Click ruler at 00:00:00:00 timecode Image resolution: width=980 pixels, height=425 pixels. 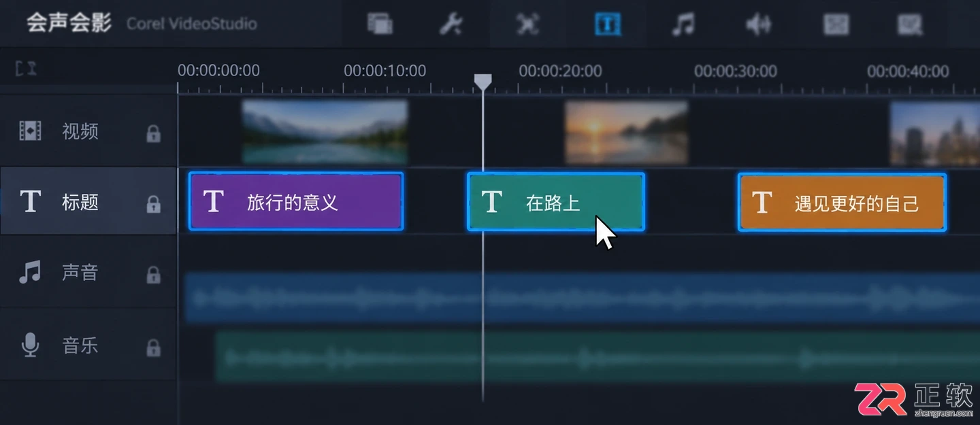click(x=218, y=71)
